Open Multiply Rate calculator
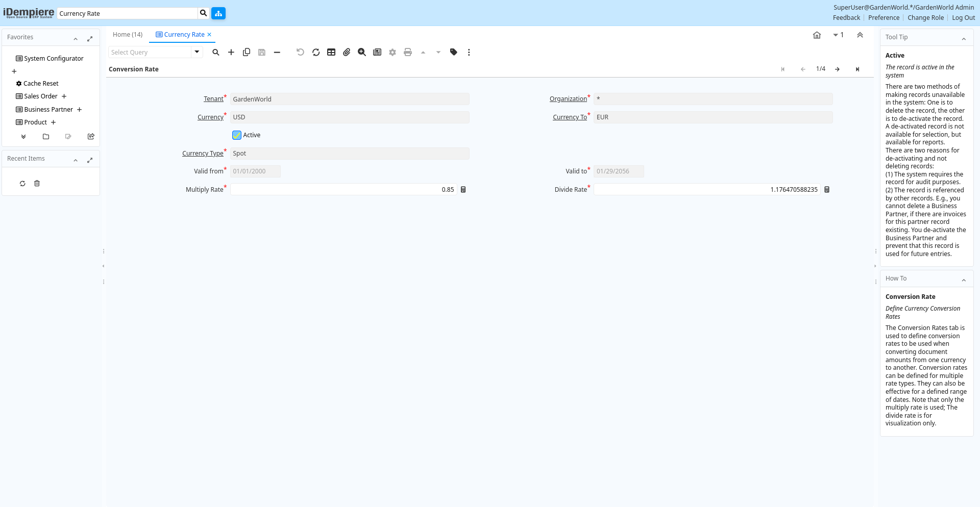The image size is (980, 507). [x=463, y=190]
